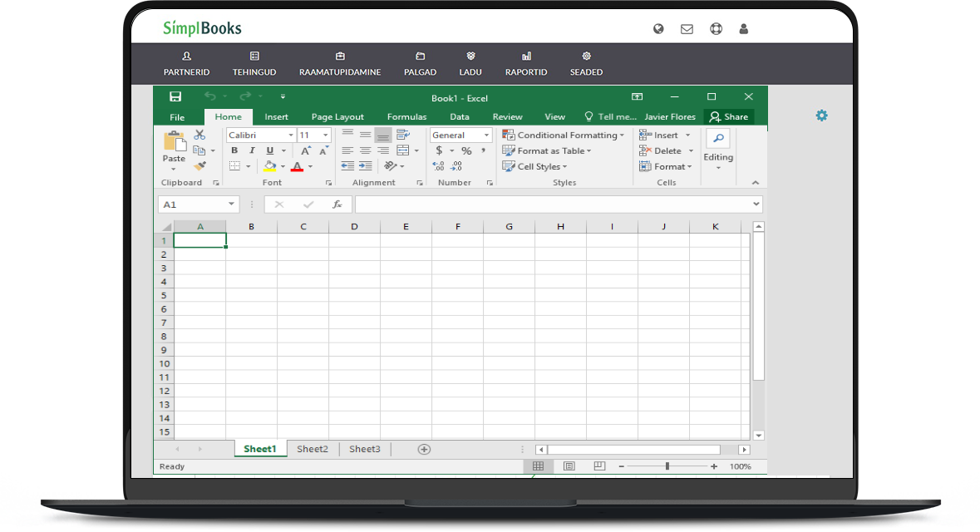Apply comma style
Viewport: 980px width, 532px height.
[x=483, y=150]
